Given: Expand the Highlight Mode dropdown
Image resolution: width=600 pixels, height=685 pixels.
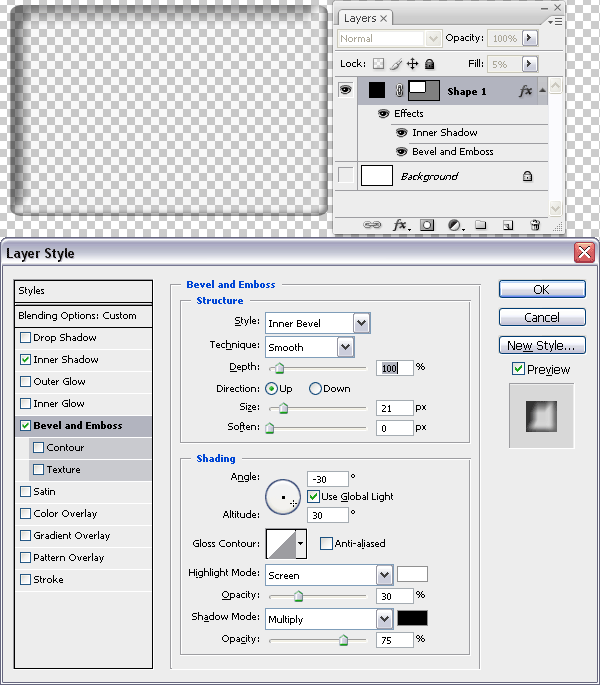Looking at the screenshot, I should click(384, 575).
